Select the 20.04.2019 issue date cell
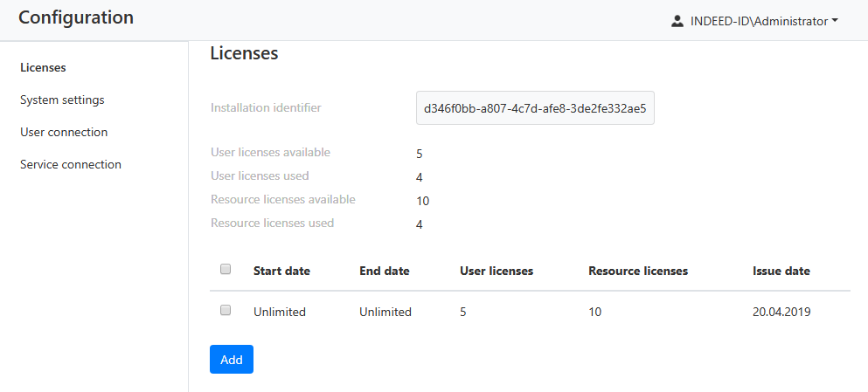The width and height of the screenshot is (868, 392). coord(781,312)
